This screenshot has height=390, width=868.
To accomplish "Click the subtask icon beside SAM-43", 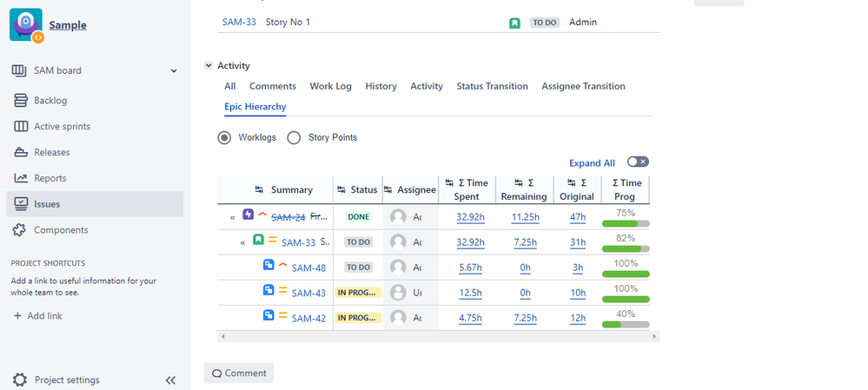I will 268,289.
